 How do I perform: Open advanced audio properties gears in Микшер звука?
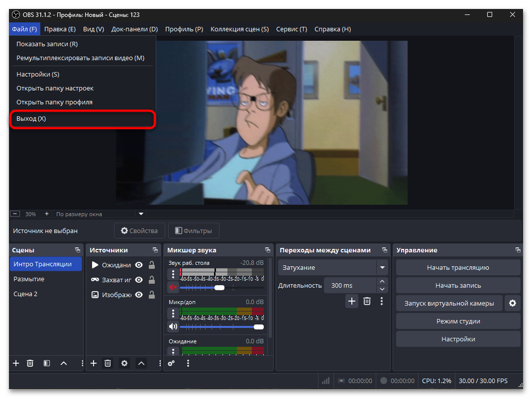tap(171, 363)
